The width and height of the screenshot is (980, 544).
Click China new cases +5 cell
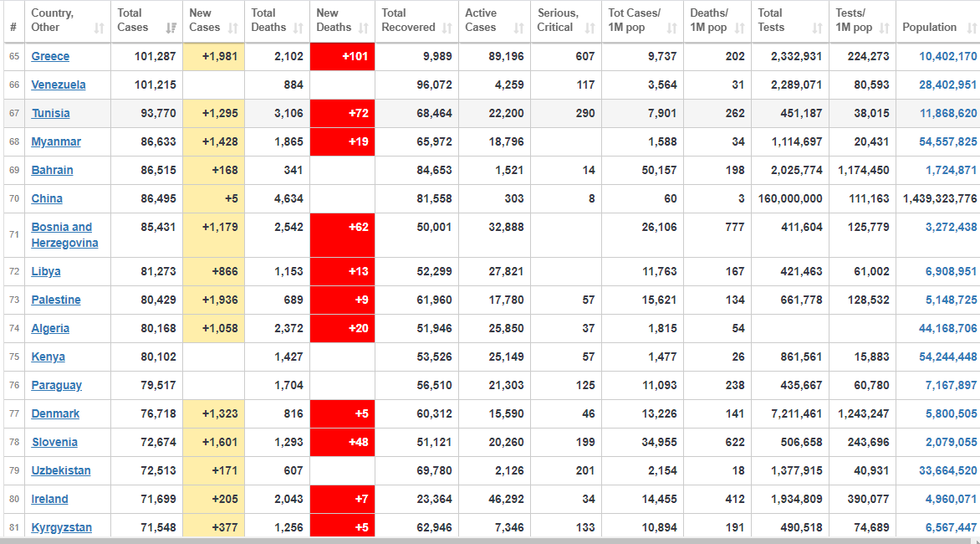214,199
